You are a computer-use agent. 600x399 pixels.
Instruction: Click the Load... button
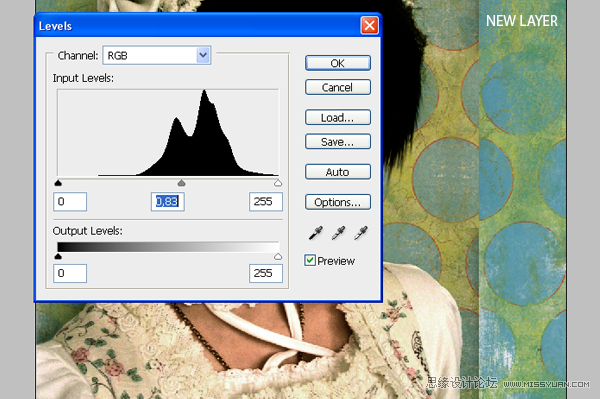coord(338,117)
